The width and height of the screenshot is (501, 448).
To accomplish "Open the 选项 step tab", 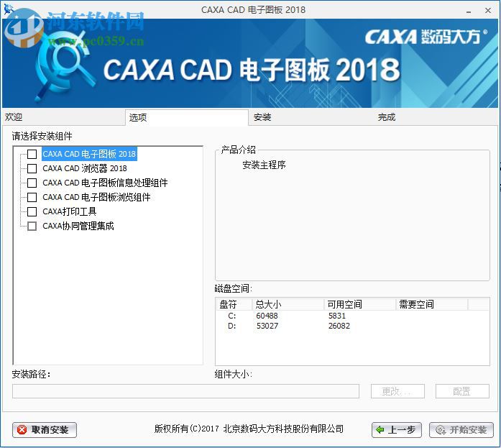I will (187, 118).
